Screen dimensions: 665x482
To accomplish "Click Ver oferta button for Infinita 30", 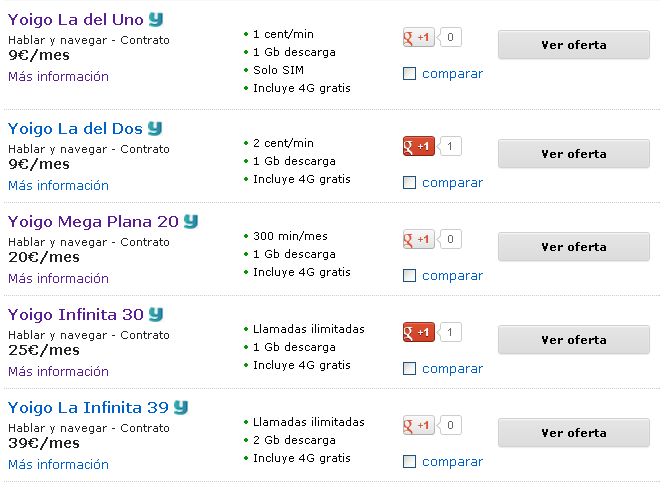I will point(574,340).
